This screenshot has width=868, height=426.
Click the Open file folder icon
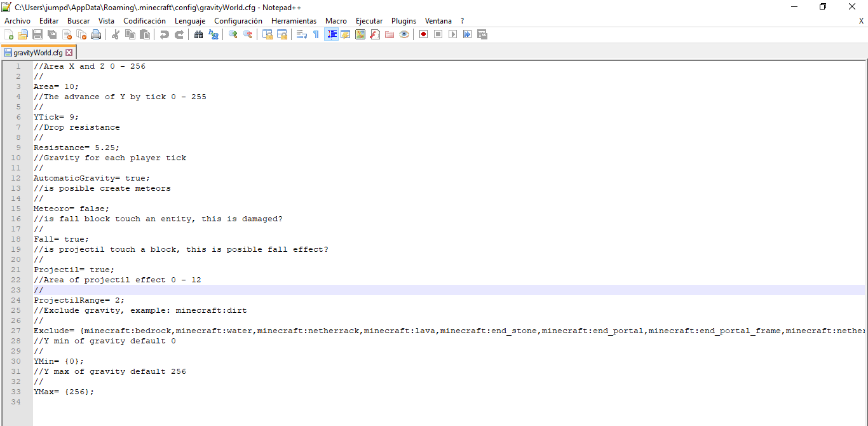point(23,34)
